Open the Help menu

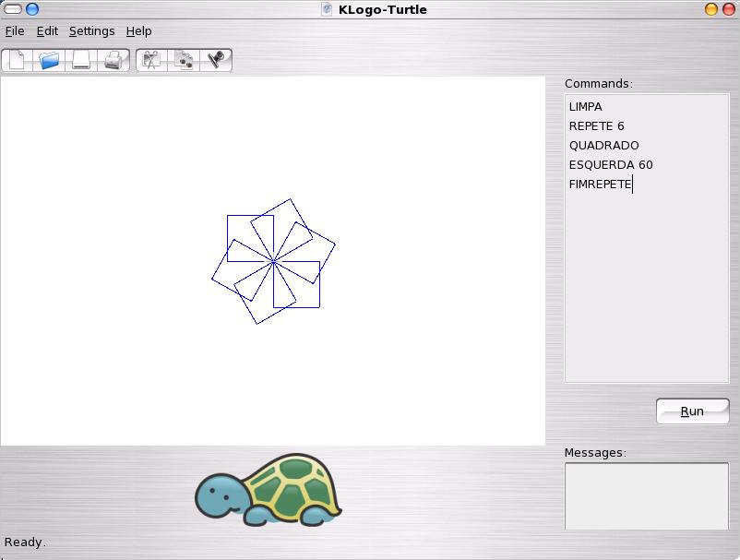pos(138,31)
